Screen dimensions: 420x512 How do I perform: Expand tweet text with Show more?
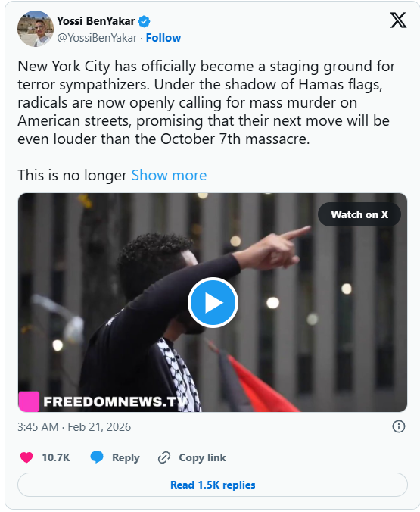click(x=169, y=176)
